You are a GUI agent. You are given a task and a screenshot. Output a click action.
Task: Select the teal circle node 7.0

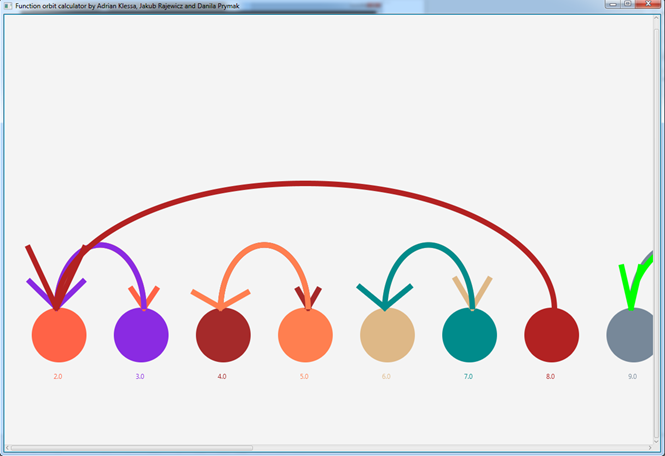(469, 335)
